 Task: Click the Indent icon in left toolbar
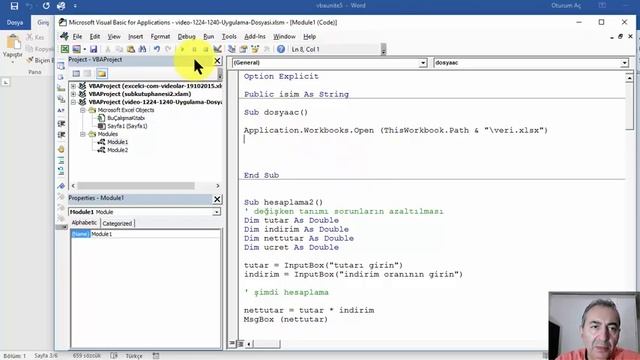click(61, 123)
